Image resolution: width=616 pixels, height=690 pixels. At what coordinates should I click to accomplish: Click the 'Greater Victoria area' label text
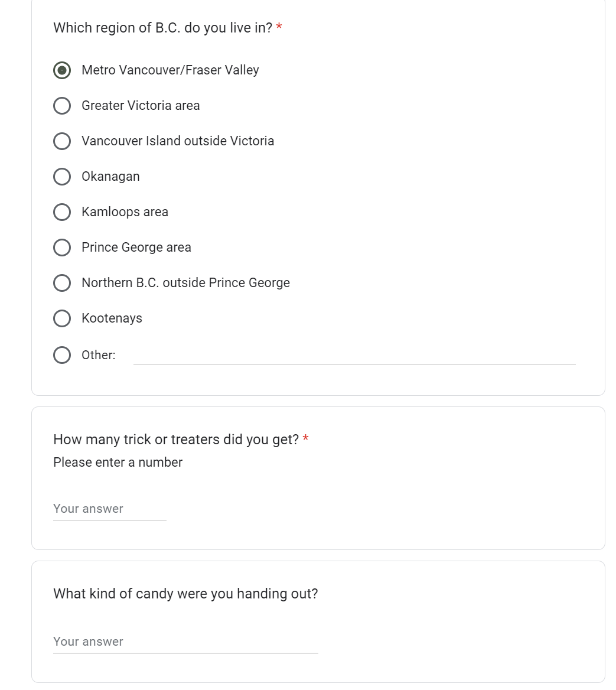pos(141,106)
